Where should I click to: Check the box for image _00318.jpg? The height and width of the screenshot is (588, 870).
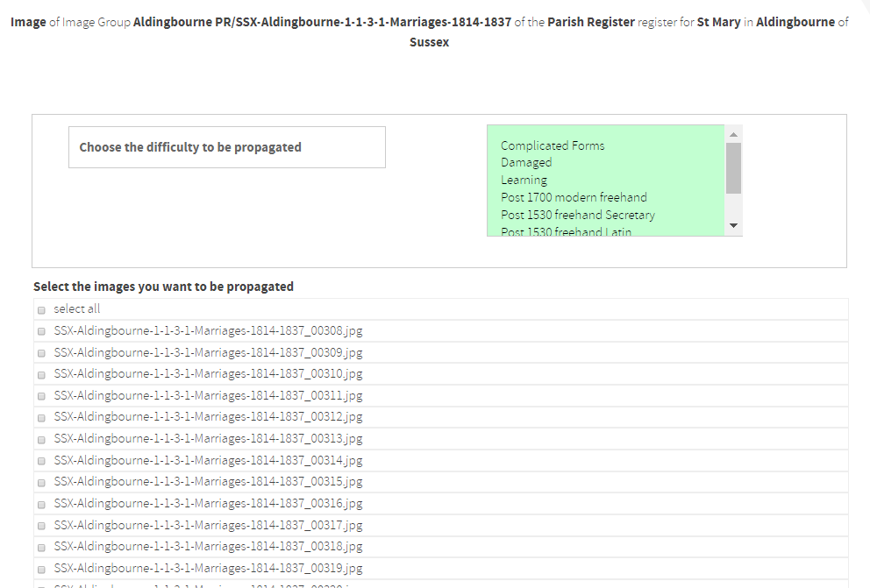tap(41, 548)
